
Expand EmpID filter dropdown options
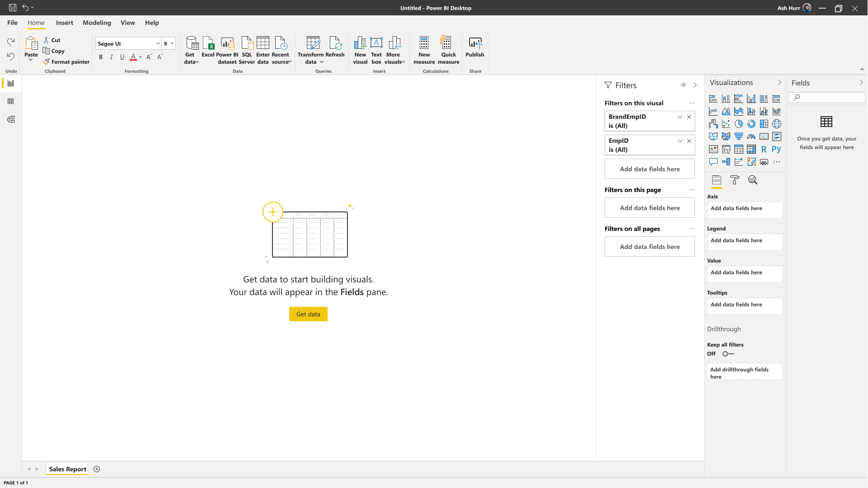pyautogui.click(x=680, y=141)
